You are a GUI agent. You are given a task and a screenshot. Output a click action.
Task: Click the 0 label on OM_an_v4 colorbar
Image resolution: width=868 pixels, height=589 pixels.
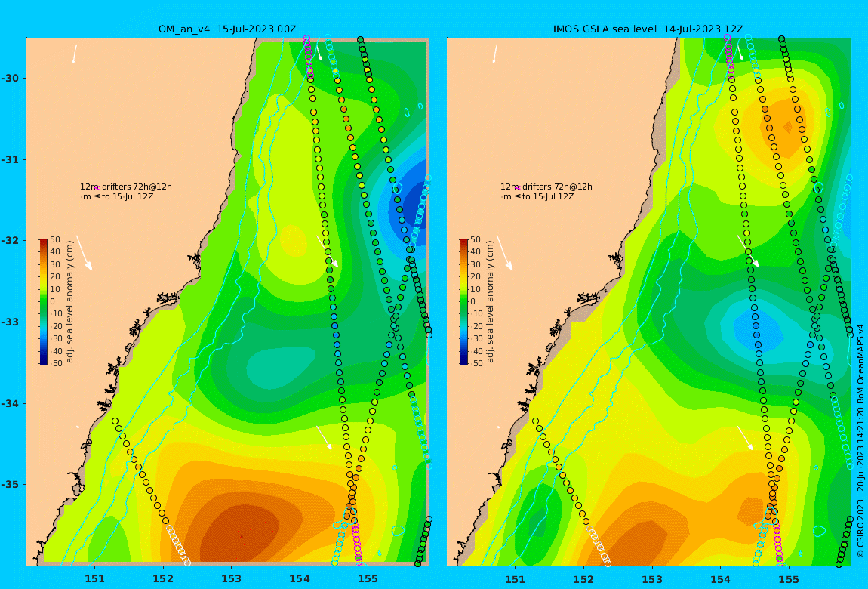click(53, 302)
